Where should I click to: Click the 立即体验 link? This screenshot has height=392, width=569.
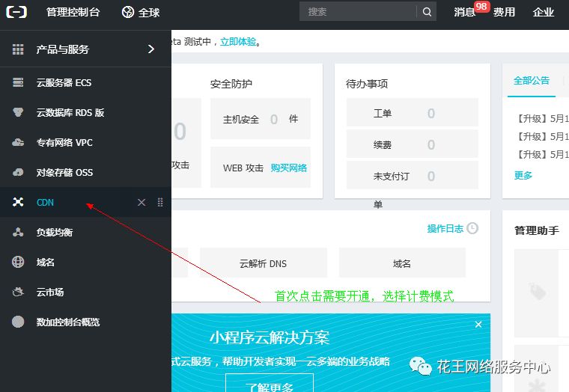(x=238, y=42)
